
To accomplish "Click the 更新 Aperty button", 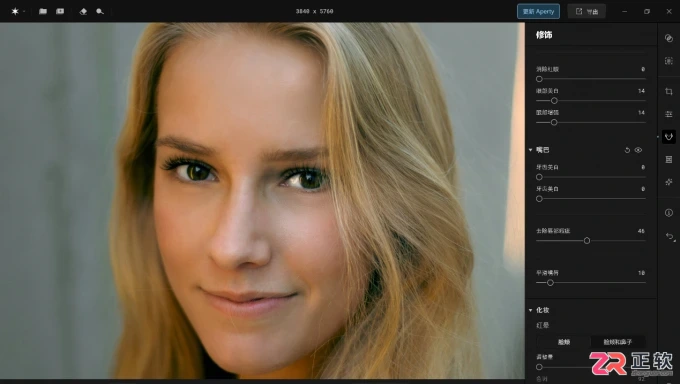I will [x=538, y=11].
